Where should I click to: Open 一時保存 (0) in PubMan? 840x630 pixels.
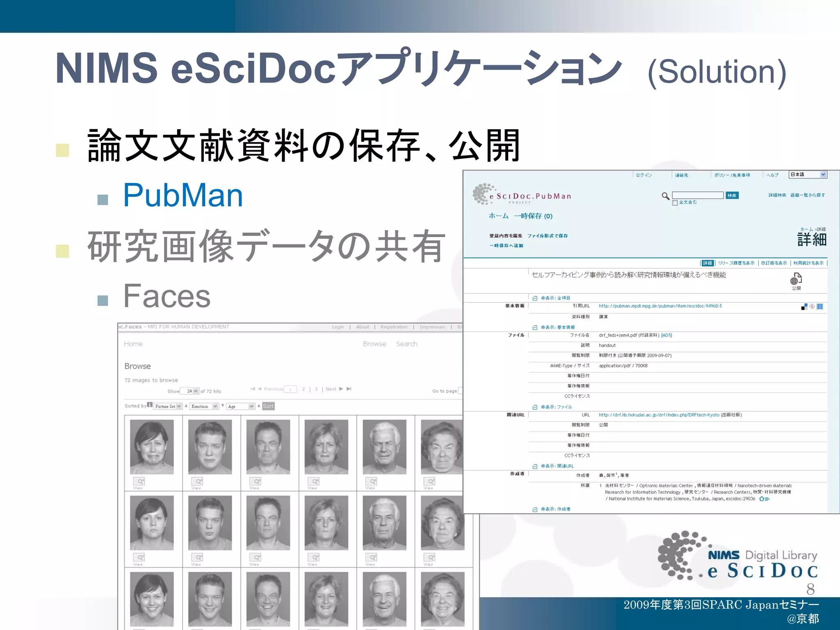pos(533,216)
